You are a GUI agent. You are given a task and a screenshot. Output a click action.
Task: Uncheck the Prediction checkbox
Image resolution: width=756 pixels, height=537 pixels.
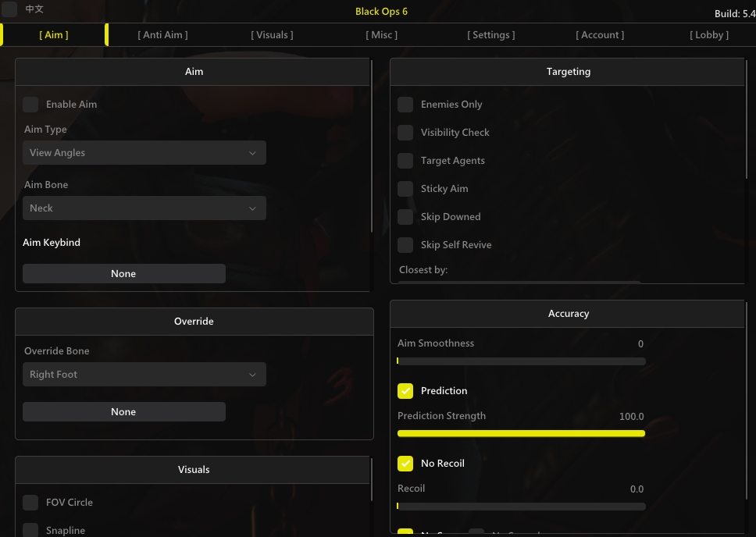[x=405, y=391]
